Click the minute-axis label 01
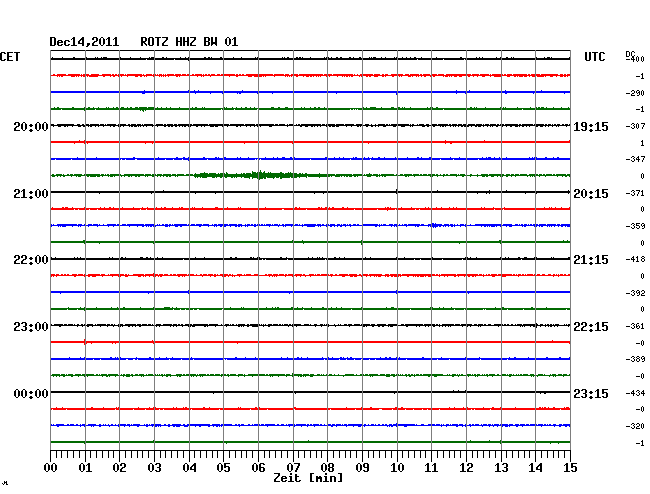 tap(85, 468)
